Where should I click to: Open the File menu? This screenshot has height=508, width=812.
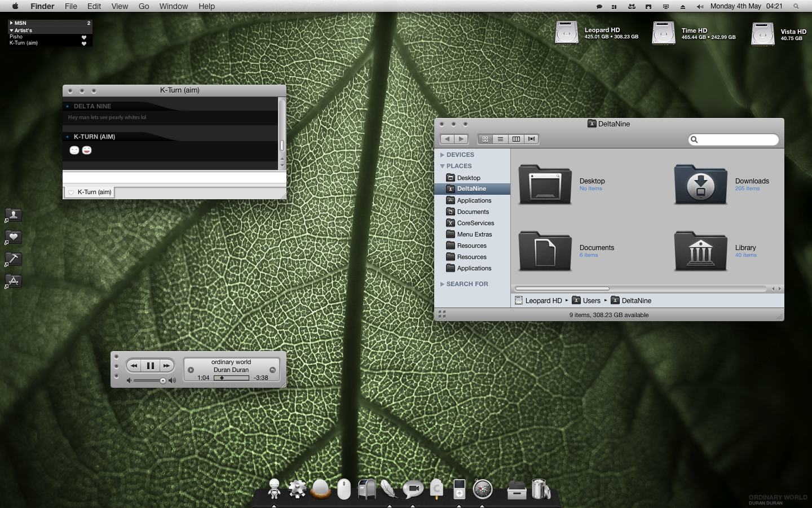(71, 6)
